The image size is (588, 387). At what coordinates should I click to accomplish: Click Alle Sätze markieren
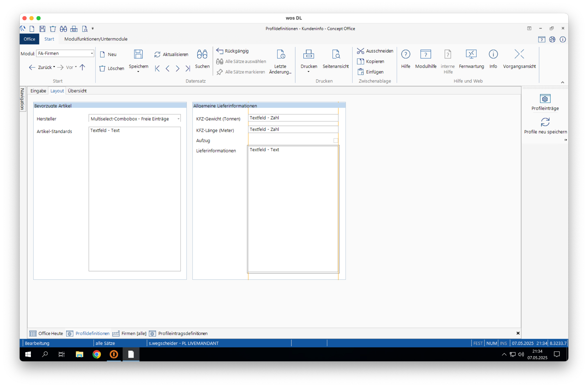tap(241, 72)
